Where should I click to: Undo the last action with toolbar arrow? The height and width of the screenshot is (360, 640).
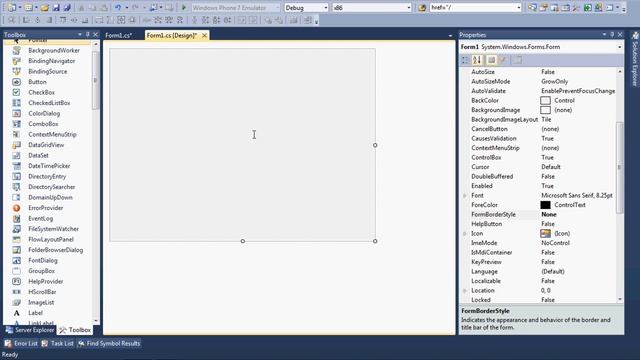point(118,8)
